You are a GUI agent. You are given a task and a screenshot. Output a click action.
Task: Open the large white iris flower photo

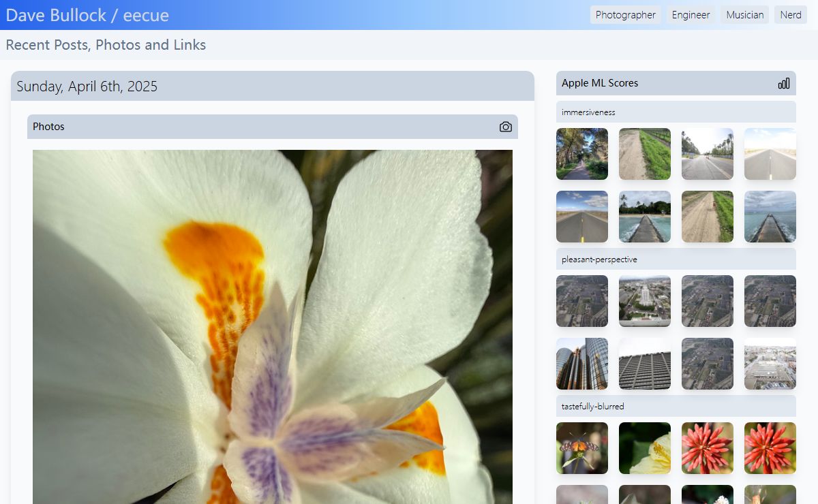[x=273, y=327]
